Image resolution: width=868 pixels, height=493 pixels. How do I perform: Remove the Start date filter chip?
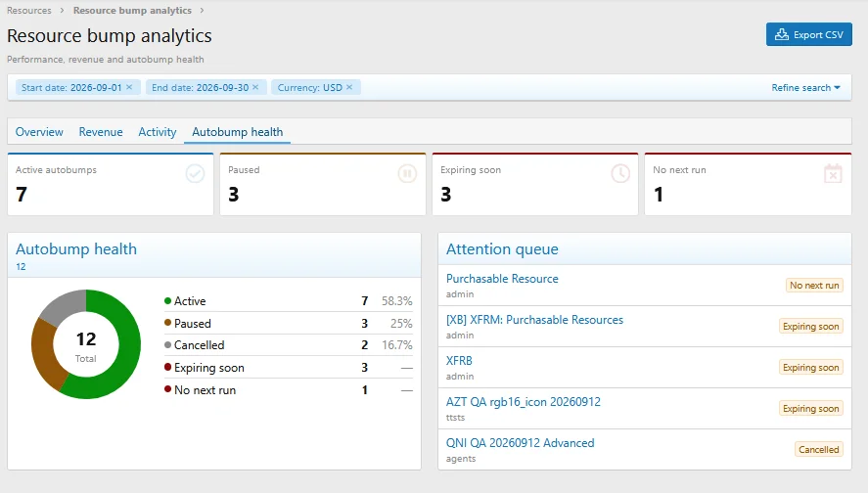[129, 87]
